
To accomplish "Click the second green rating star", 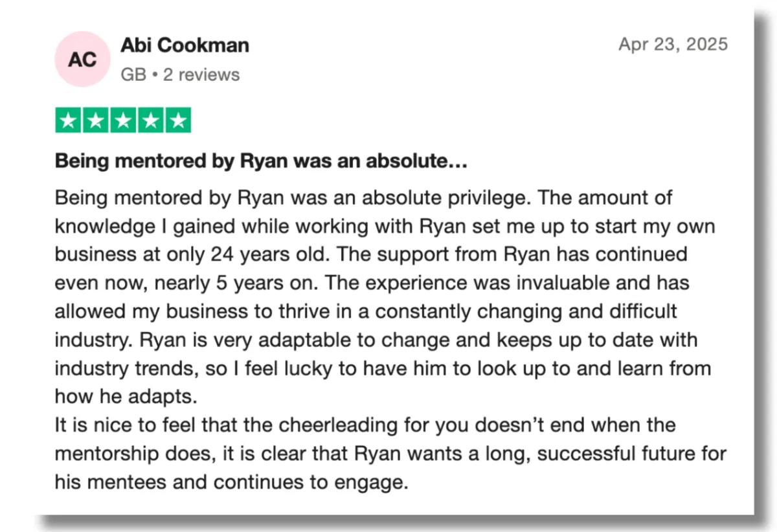I will point(96,120).
